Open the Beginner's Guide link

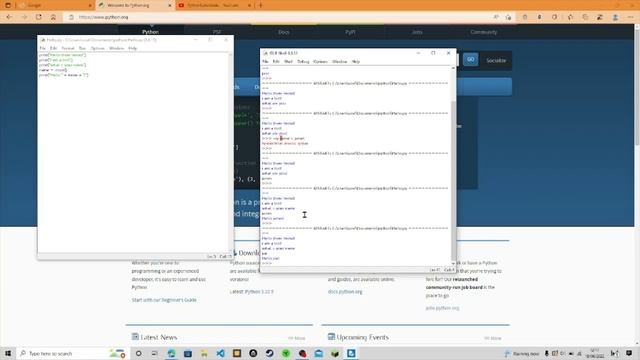click(164, 300)
